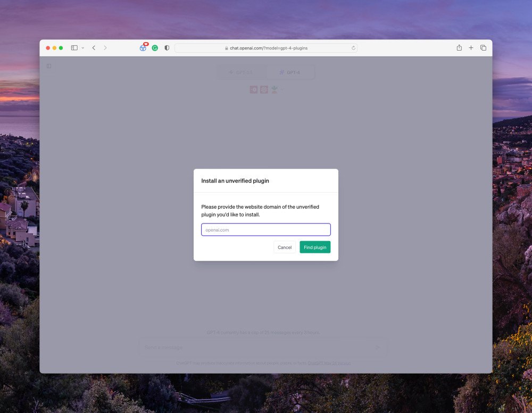Click the Find plugin button
532x413 pixels.
click(x=315, y=247)
